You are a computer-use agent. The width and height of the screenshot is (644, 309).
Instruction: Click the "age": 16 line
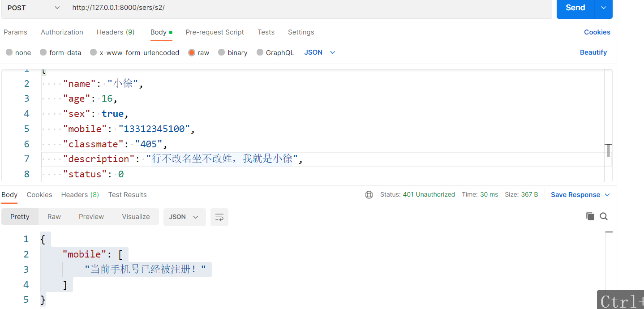tap(90, 99)
